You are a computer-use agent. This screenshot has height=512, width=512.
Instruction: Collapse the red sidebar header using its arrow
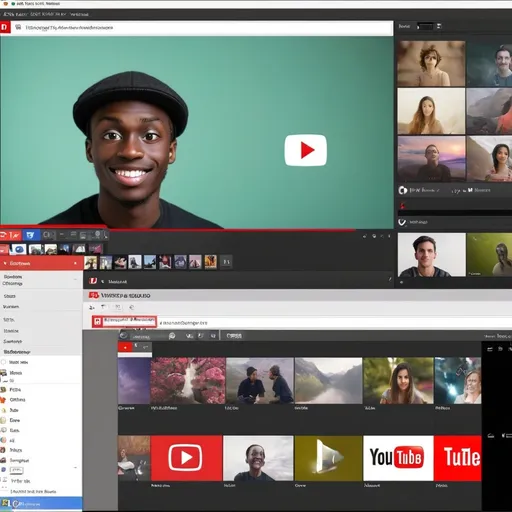coord(5,263)
